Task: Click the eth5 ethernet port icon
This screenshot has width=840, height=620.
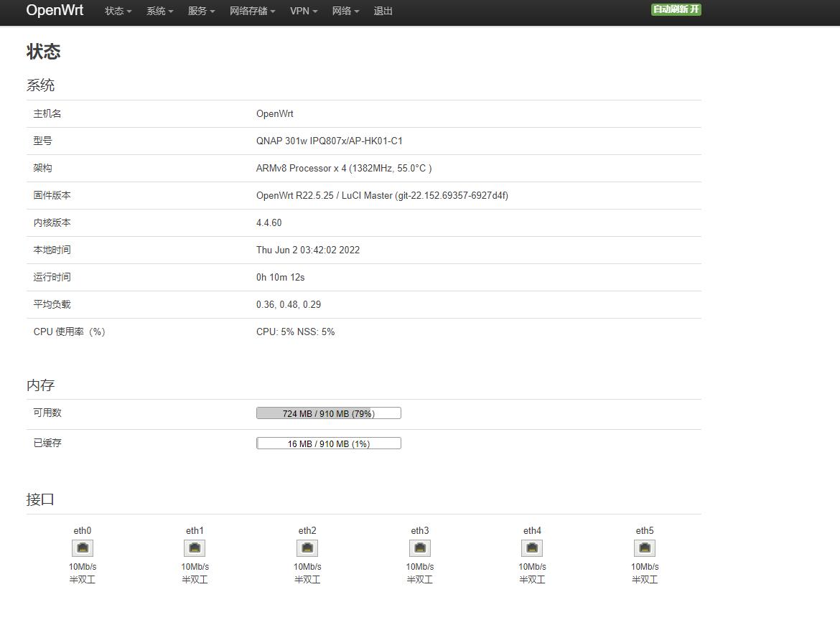Action: (645, 548)
